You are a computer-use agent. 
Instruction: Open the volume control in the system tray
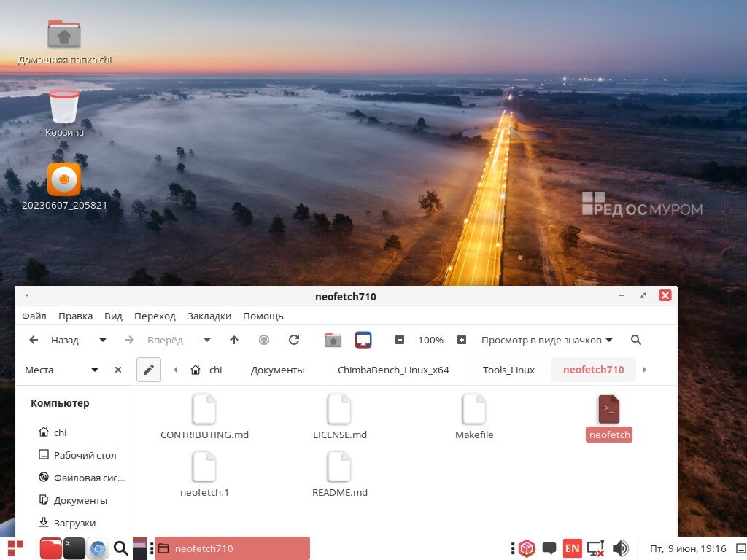(x=621, y=548)
